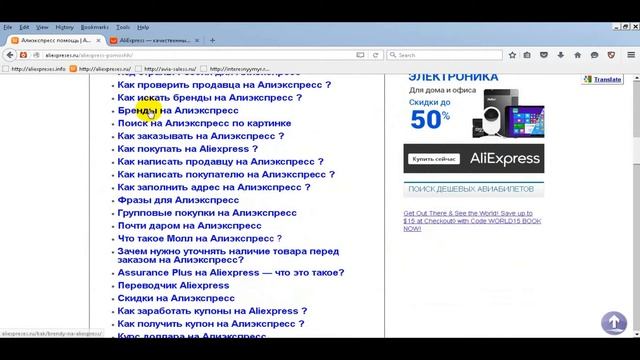The height and width of the screenshot is (360, 640).
Task: Open Как заказывать на Алиэкспресс link
Action: point(201,136)
